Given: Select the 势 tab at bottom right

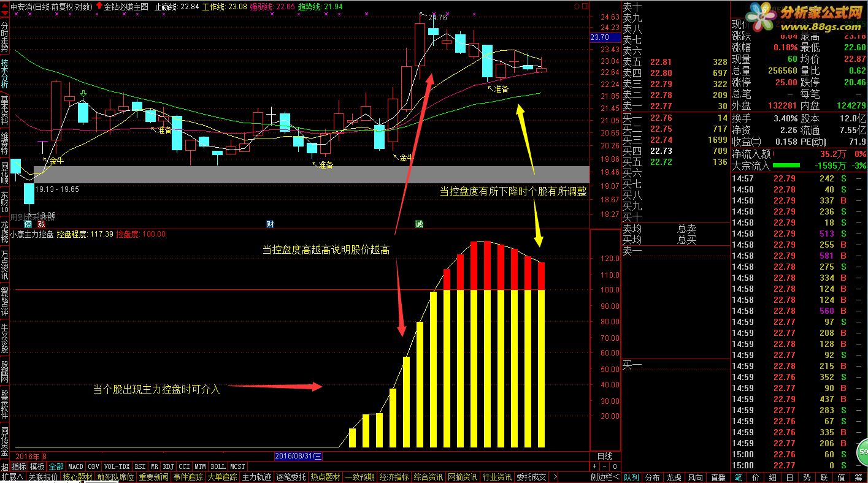Looking at the screenshot, I should (x=807, y=477).
